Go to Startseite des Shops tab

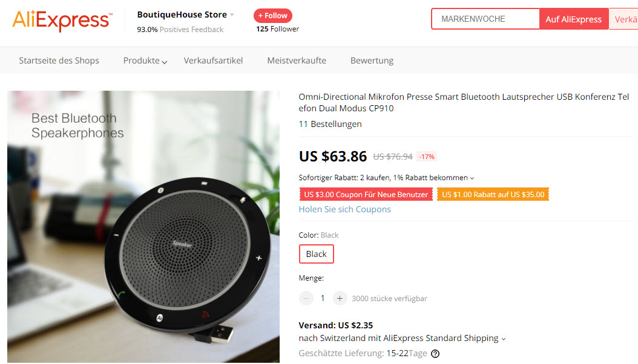coord(59,60)
